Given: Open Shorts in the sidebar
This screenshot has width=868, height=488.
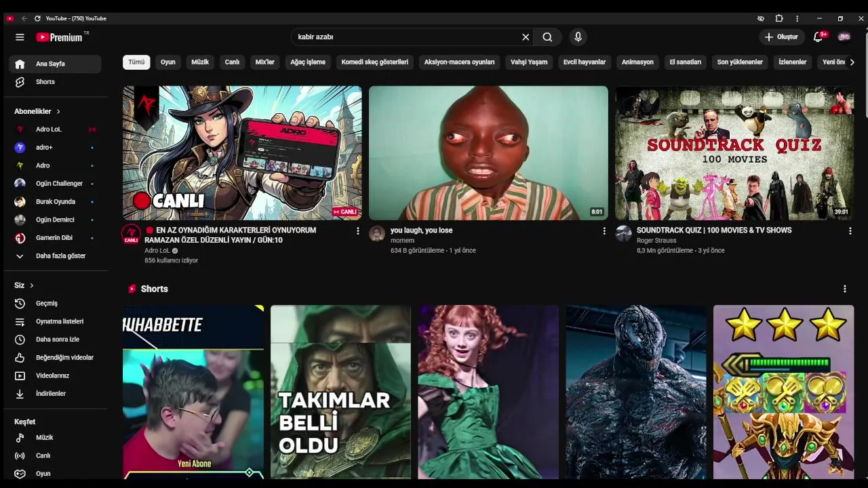Looking at the screenshot, I should pos(55,82).
